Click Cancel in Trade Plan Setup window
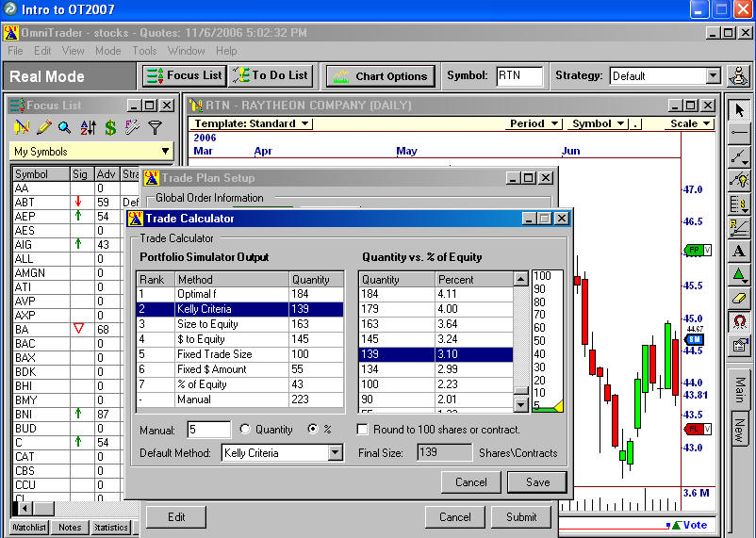The image size is (756, 538). pyautogui.click(x=454, y=516)
